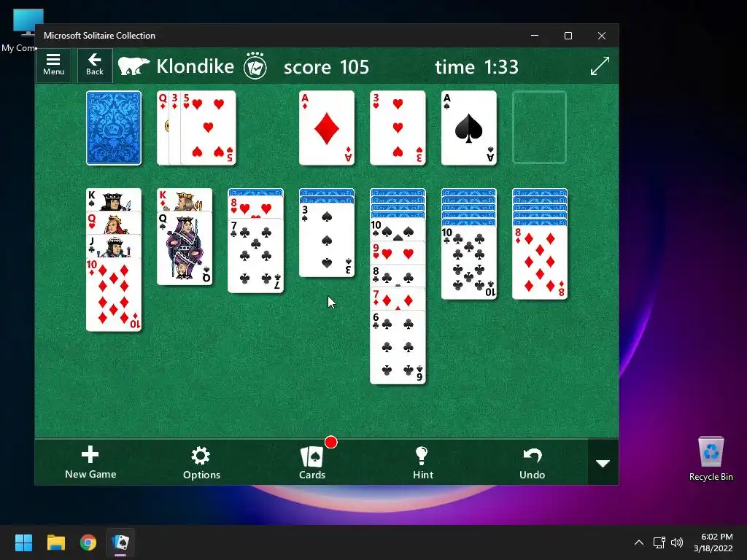Click the score 105 display
This screenshot has height=560, width=747.
(x=326, y=67)
